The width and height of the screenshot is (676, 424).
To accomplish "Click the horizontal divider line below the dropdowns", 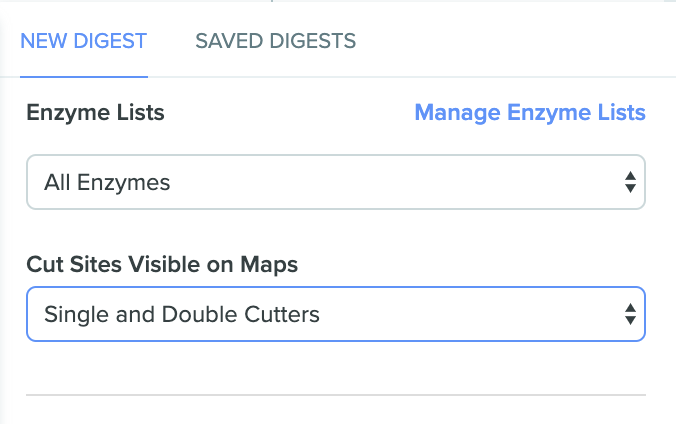I will [336, 395].
